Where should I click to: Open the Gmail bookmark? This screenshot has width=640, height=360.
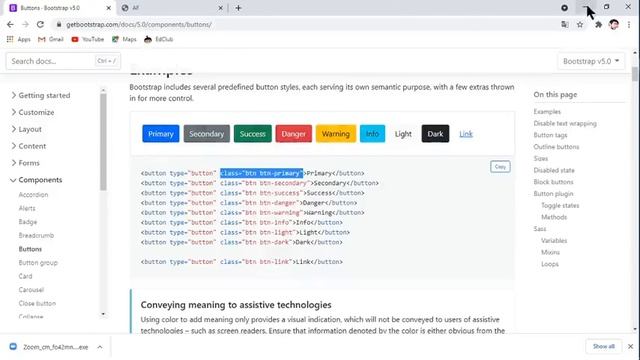click(x=51, y=39)
